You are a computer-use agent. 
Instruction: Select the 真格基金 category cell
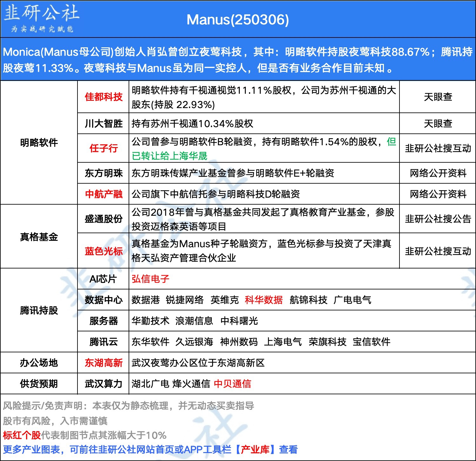point(39,237)
